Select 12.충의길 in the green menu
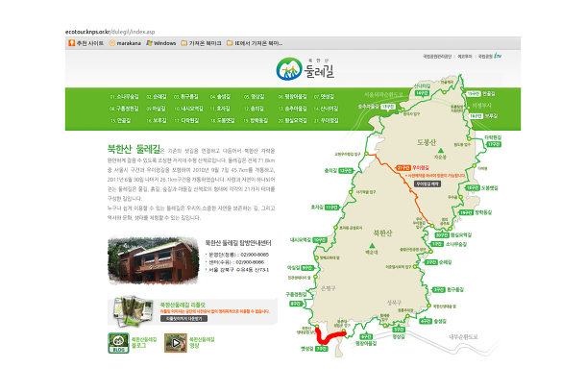The image size is (586, 392). pyautogui.click(x=255, y=109)
